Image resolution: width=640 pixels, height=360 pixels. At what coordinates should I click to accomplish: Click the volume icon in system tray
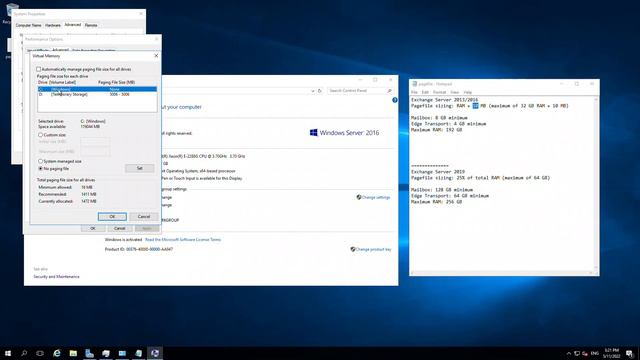coord(585,353)
